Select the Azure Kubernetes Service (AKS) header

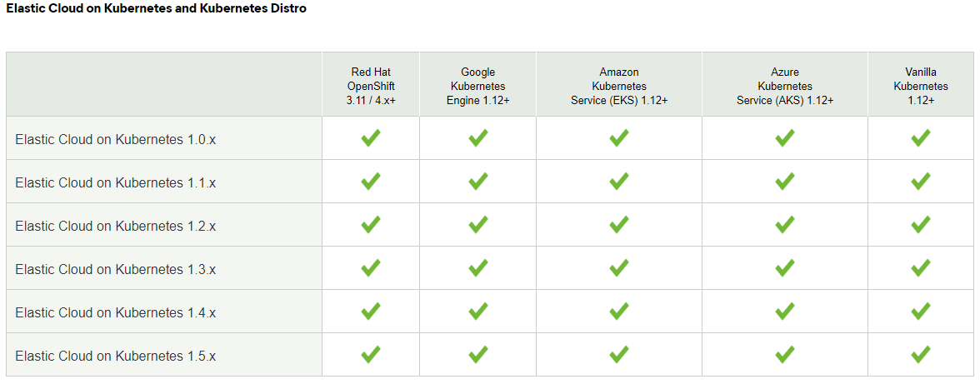click(784, 86)
